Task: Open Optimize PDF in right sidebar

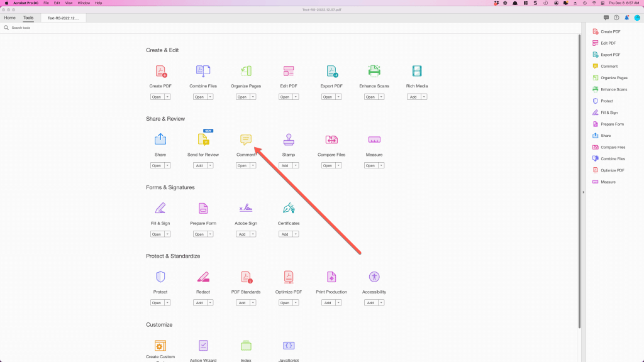Action: point(608,170)
